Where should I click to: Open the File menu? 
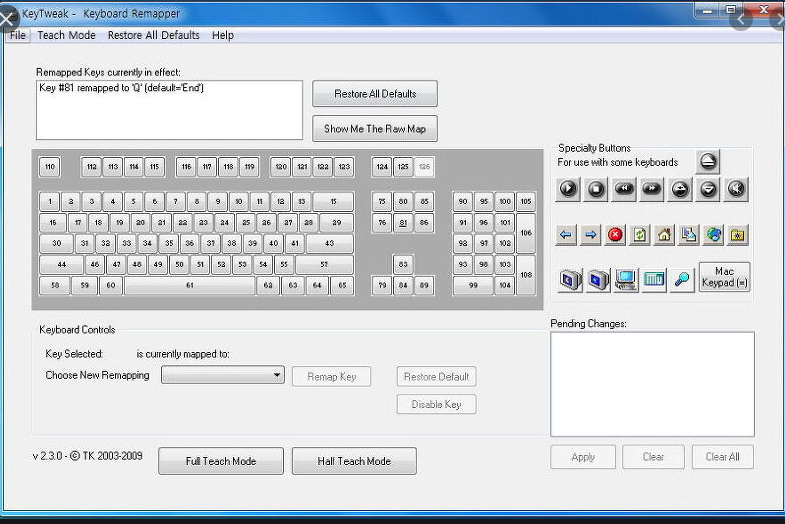[18, 35]
